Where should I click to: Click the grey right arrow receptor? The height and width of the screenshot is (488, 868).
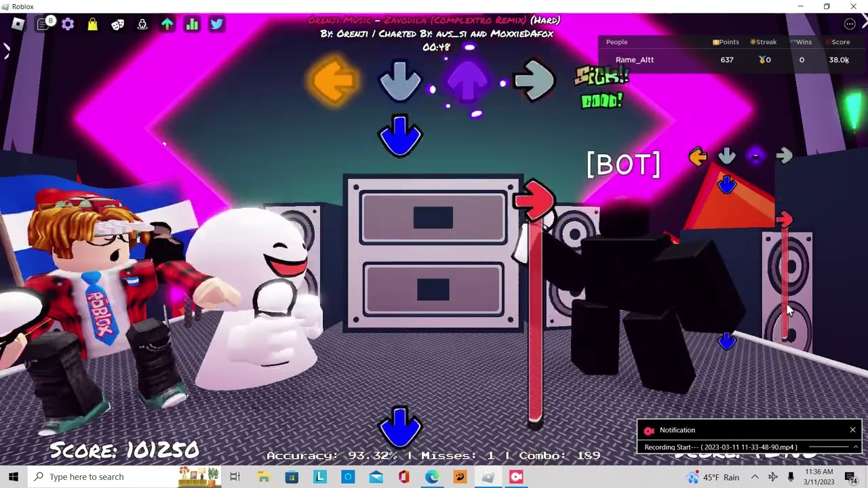[x=534, y=81]
